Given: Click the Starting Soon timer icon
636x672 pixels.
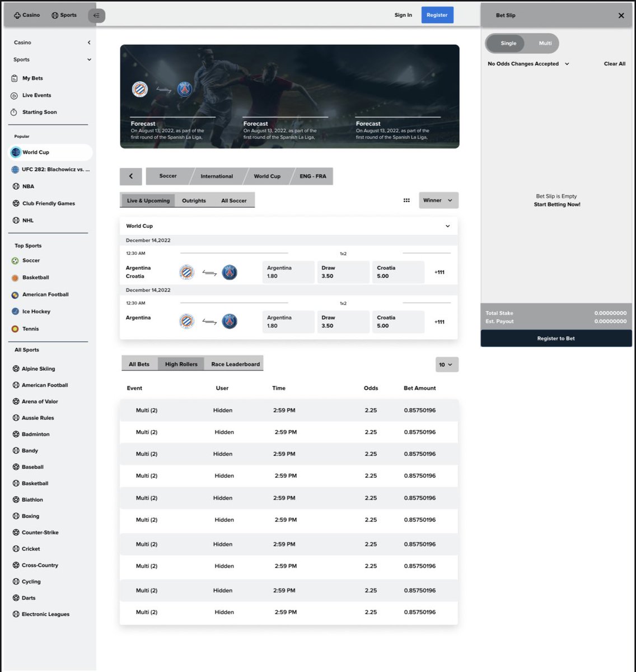Looking at the screenshot, I should (15, 112).
